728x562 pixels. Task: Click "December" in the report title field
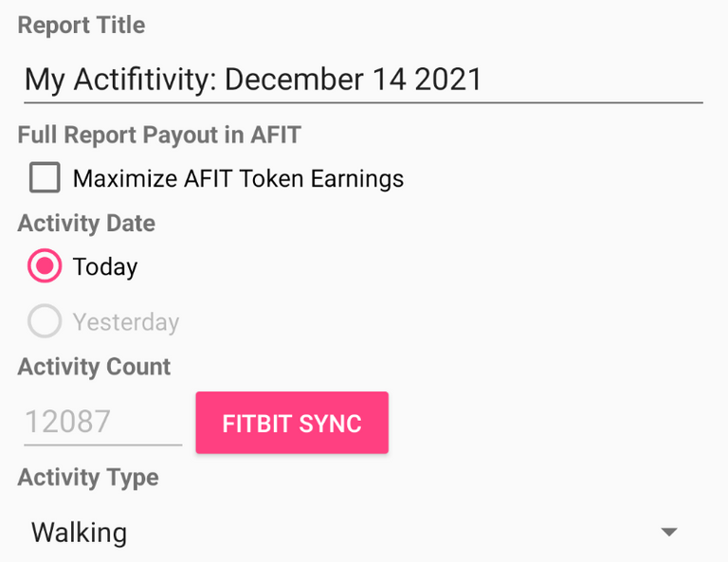point(297,79)
